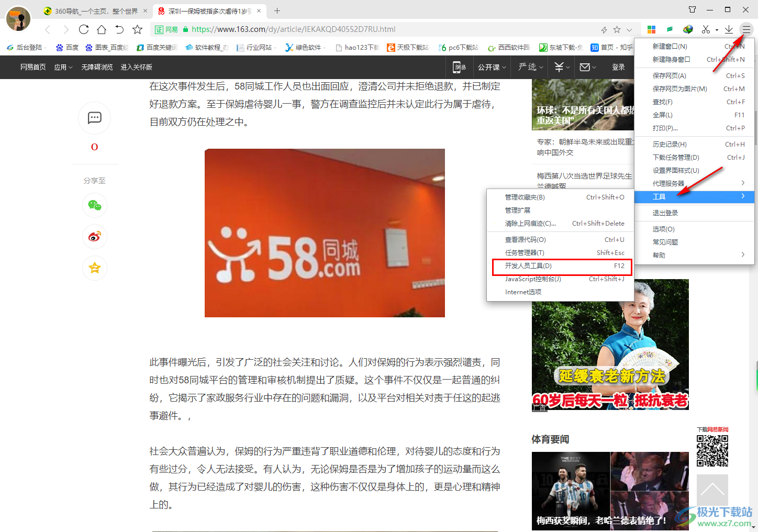This screenshot has width=758, height=532.
Task: Expand the screenshot tool dropdown arrow
Action: [717, 30]
